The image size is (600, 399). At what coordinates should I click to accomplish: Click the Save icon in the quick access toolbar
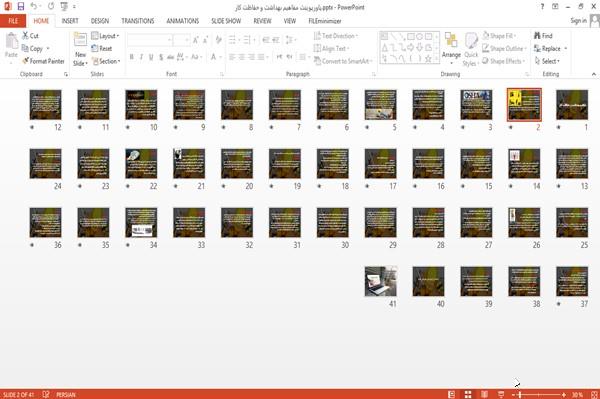(21, 7)
